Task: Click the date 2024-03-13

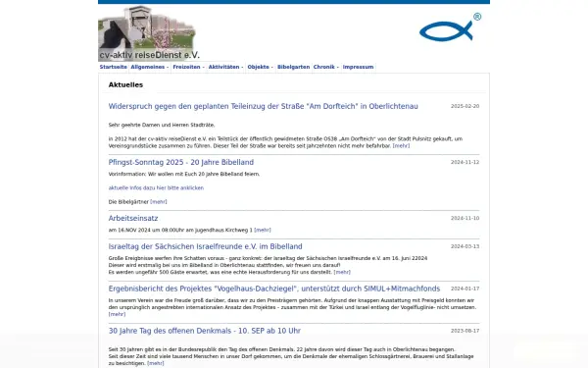Action: [465, 246]
